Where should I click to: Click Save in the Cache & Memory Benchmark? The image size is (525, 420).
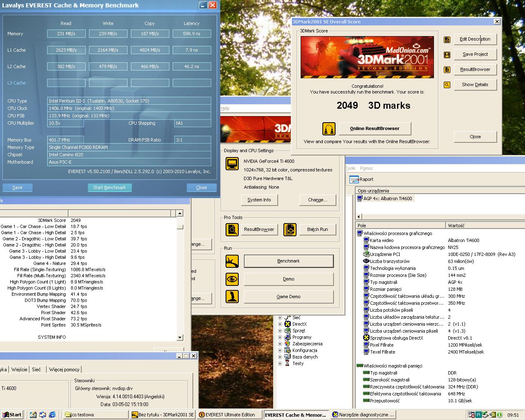(18, 187)
